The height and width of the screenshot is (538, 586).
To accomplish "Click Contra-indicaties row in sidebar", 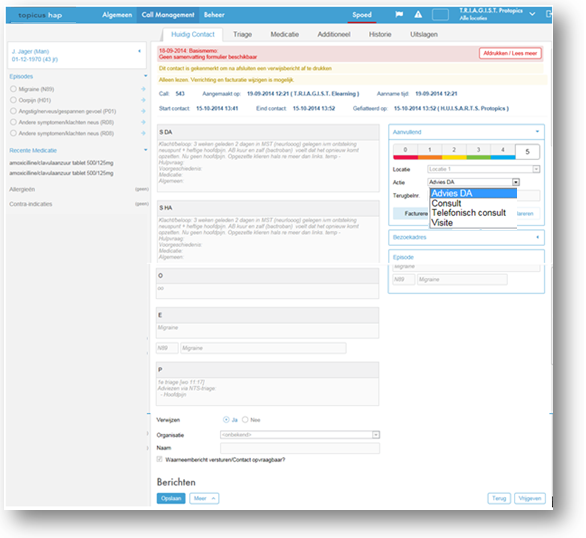I will [x=78, y=204].
